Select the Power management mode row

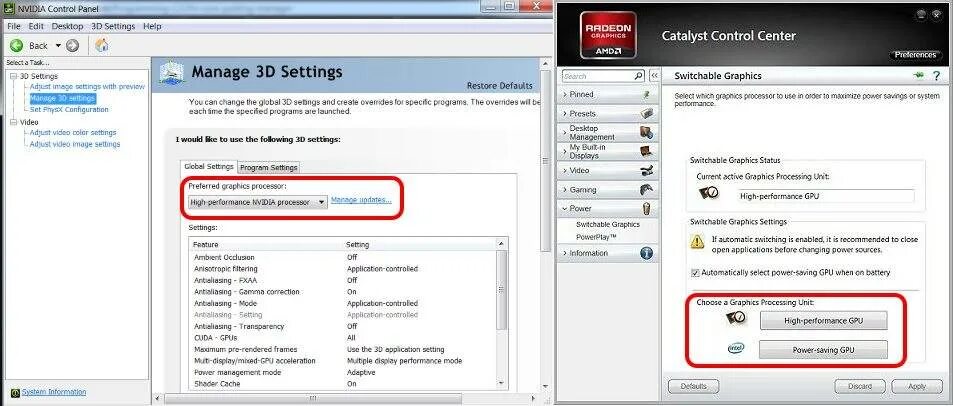pos(343,373)
